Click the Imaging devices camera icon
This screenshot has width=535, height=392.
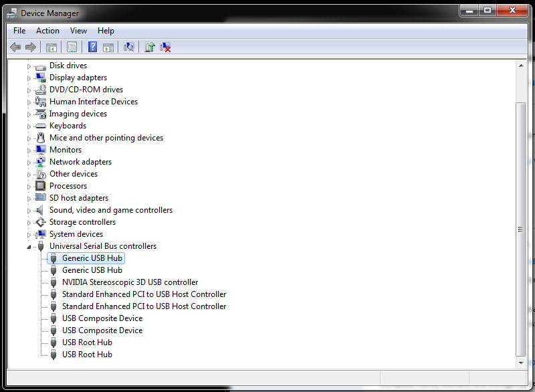point(41,114)
